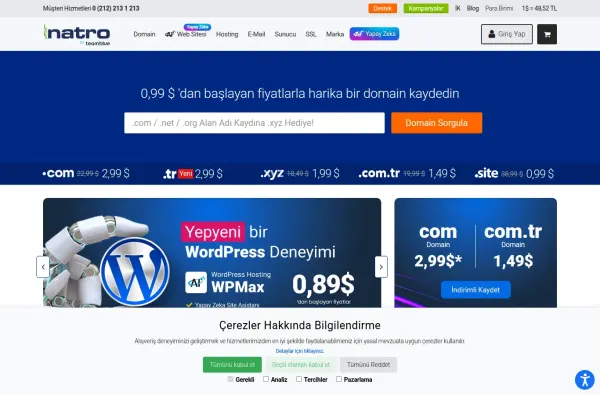
Task: Click the customer service phone number
Action: (116, 8)
